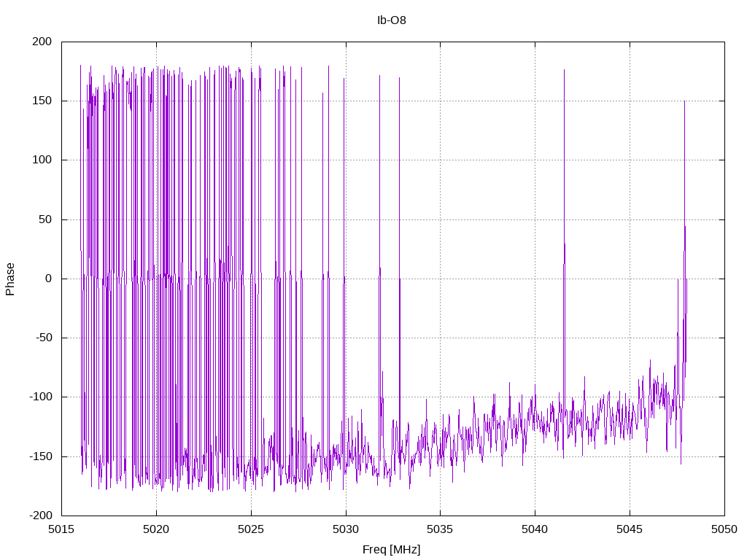The height and width of the screenshot is (560, 747).
Task: Click the 0 y-axis tick label
Action: (49, 279)
